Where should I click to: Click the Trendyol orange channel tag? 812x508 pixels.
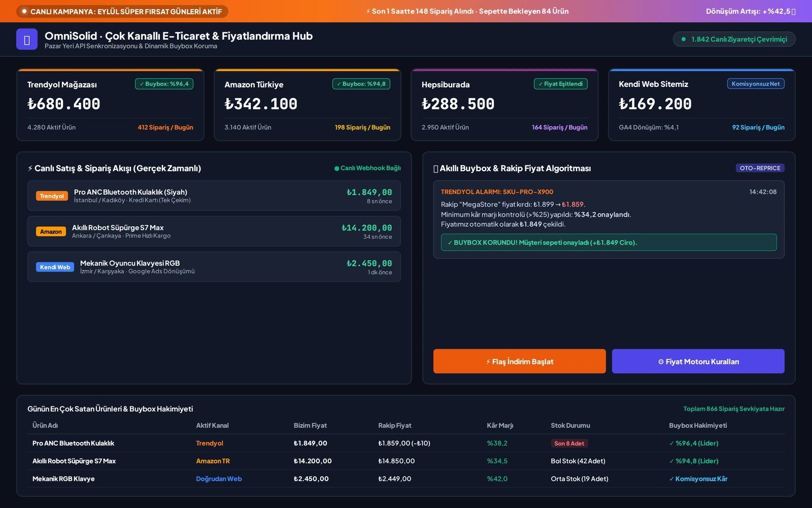coord(52,196)
